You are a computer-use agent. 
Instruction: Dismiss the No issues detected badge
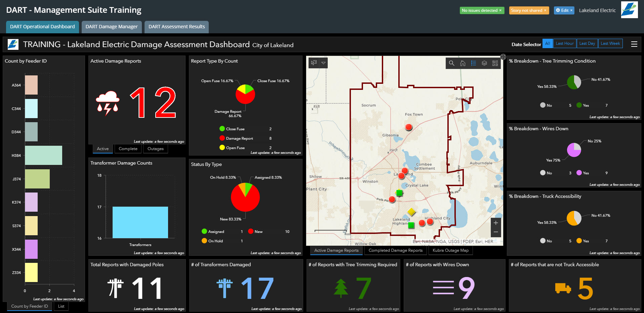point(500,10)
